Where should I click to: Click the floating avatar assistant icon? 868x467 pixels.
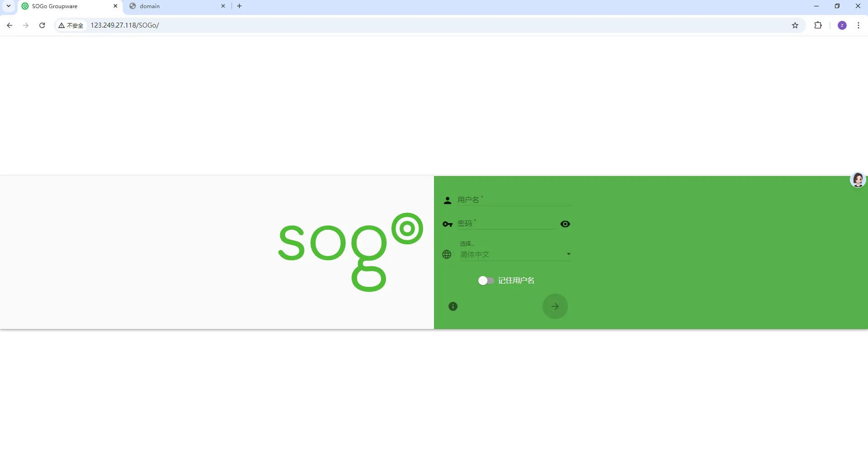tap(858, 180)
